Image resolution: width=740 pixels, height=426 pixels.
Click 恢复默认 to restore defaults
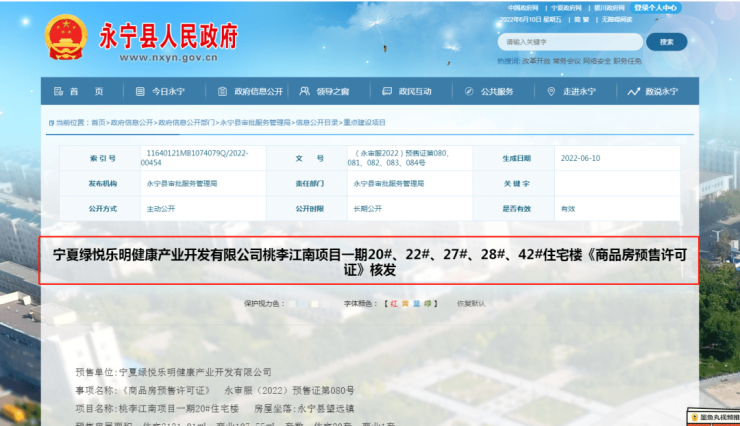pyautogui.click(x=471, y=304)
